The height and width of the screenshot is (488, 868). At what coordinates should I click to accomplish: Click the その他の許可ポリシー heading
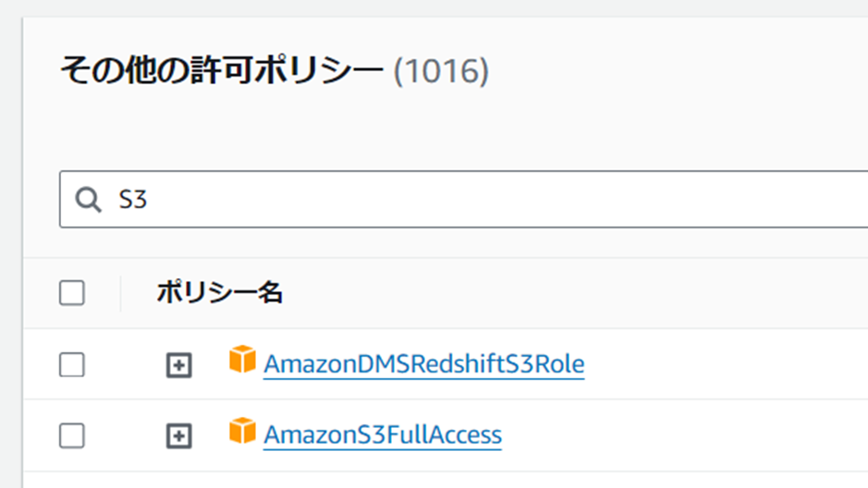coord(221,70)
